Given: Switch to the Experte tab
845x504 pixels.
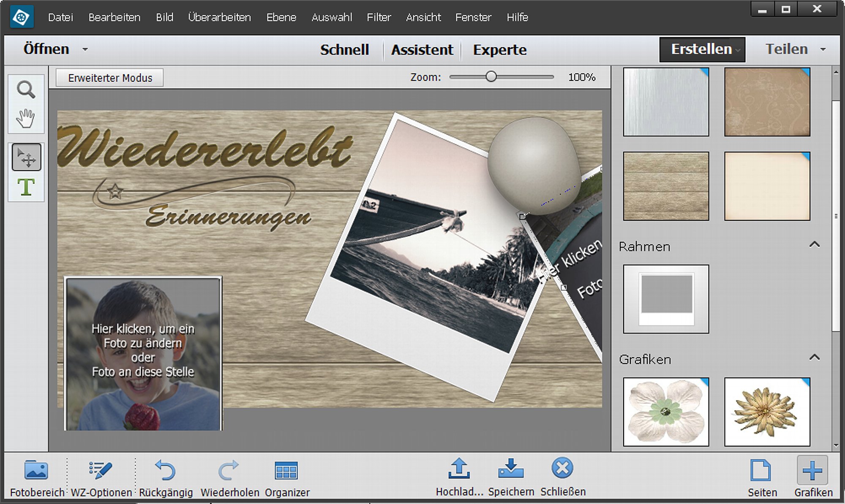Looking at the screenshot, I should [x=500, y=50].
